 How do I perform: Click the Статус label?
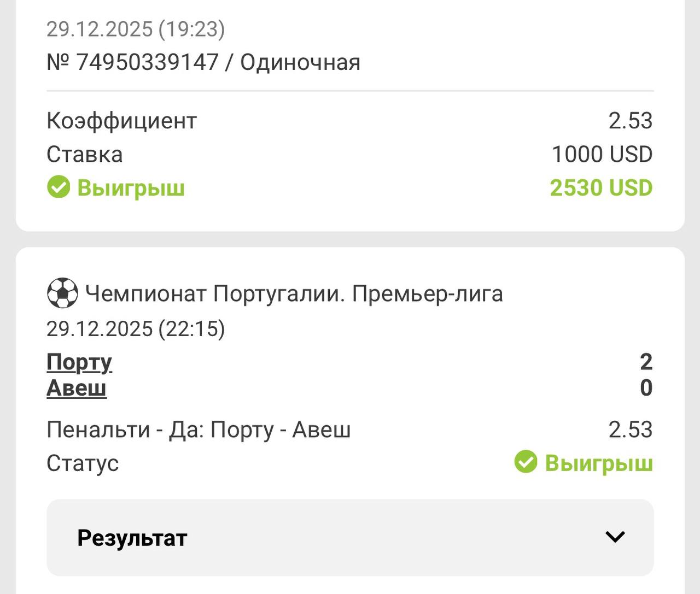(83, 463)
